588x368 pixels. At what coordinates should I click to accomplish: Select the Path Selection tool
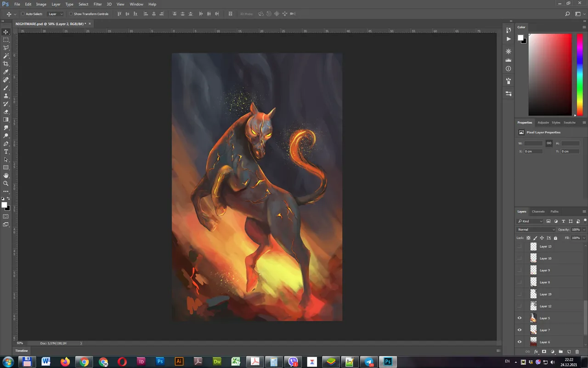point(6,160)
